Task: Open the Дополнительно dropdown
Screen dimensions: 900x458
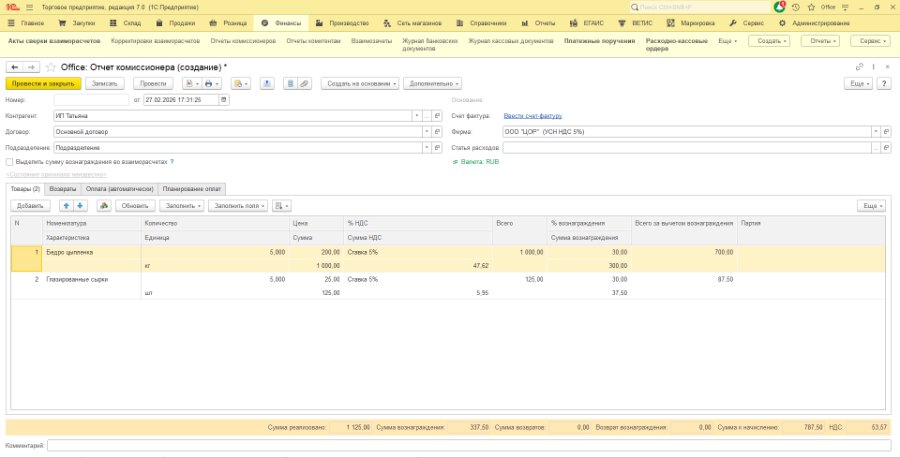Action: point(432,84)
